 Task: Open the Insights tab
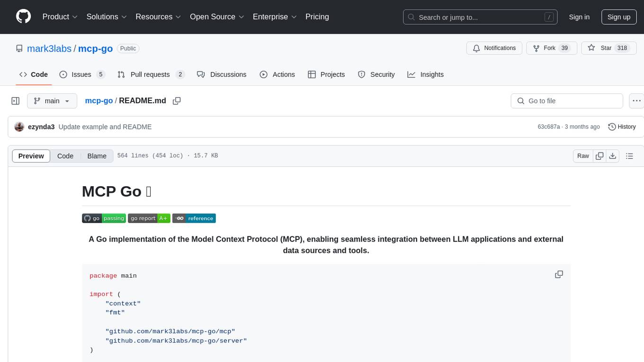426,74
